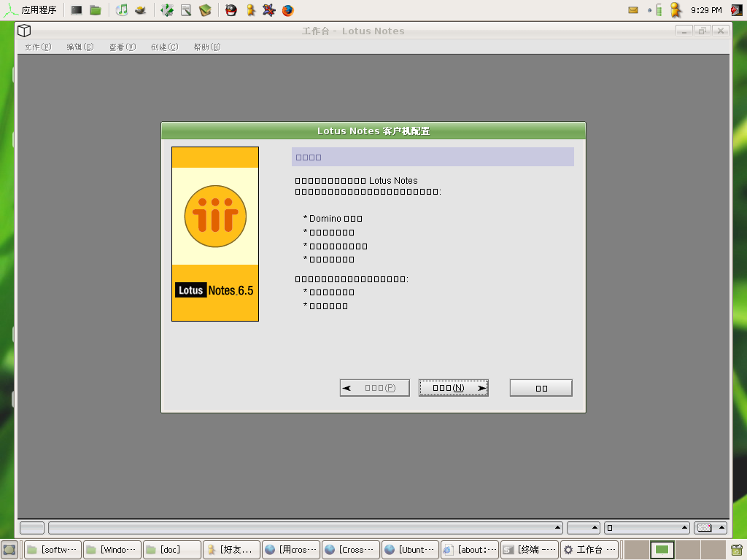Image resolution: width=747 pixels, height=560 pixels.
Task: Switch to the [用cros... browser taskbar window
Action: click(x=291, y=550)
